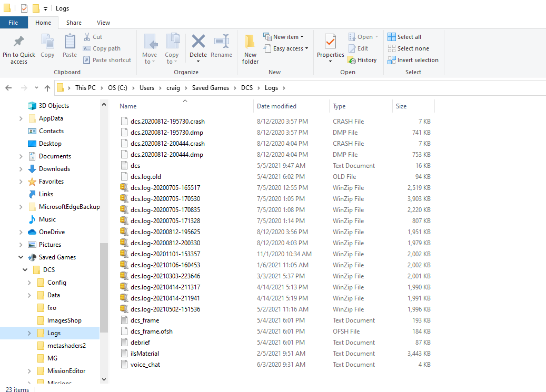The height and width of the screenshot is (392, 546).
Task: Click the New folder icon
Action: coord(250,42)
